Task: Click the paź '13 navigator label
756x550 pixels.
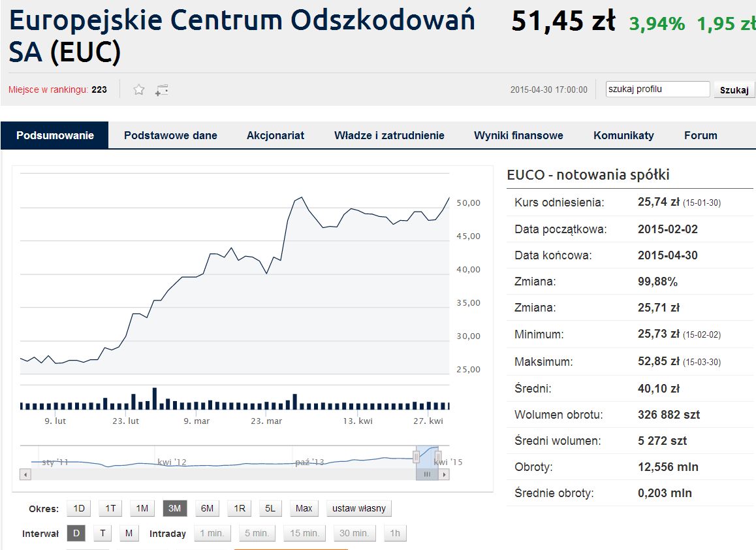Action: 309,462
